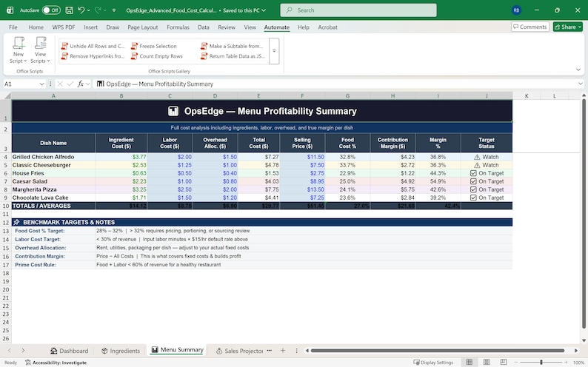This screenshot has width=588, height=367.
Task: Click the Prime Cost Rule label cell
Action: [x=53, y=265]
